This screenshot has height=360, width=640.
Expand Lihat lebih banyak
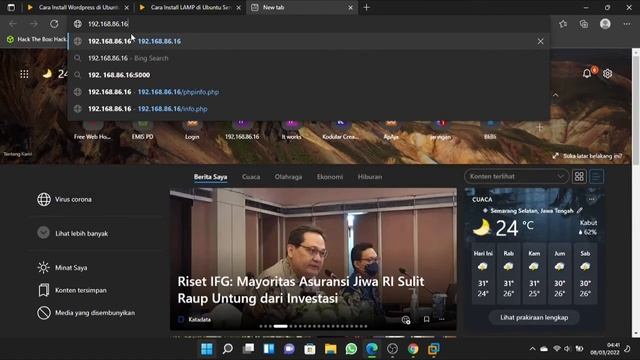tap(73, 233)
